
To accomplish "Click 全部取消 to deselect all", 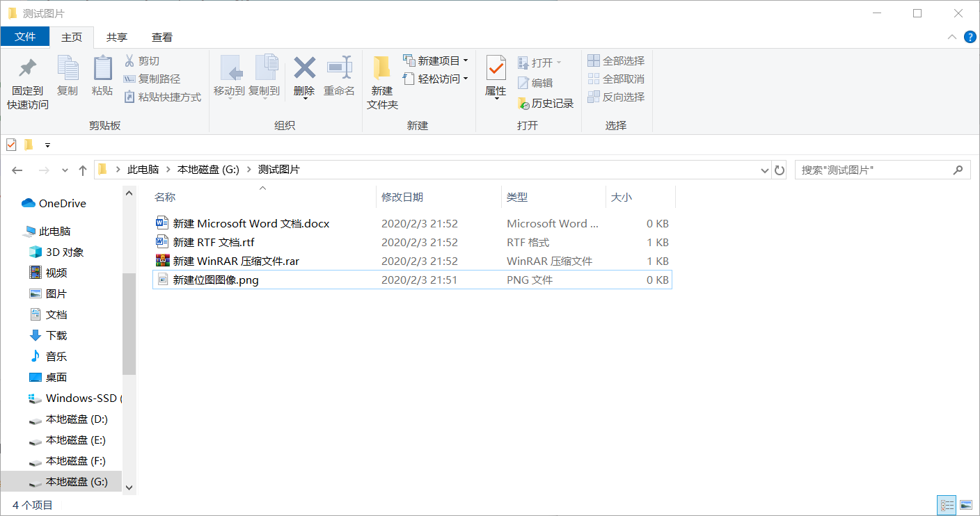I will (617, 79).
